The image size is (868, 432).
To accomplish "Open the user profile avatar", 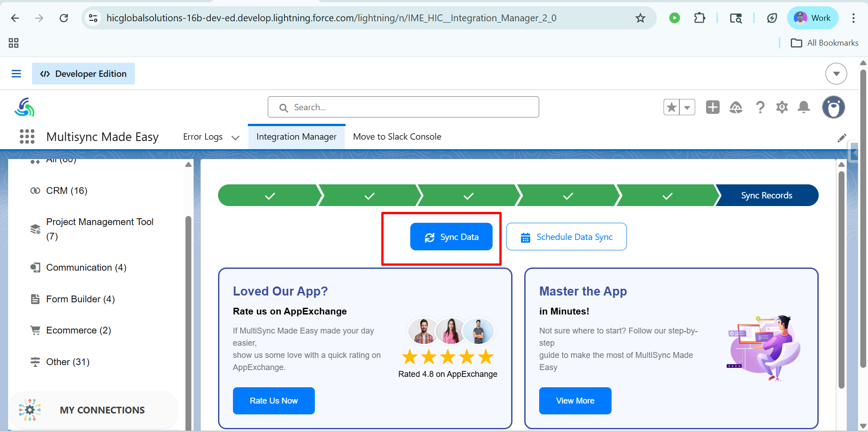I will click(833, 108).
